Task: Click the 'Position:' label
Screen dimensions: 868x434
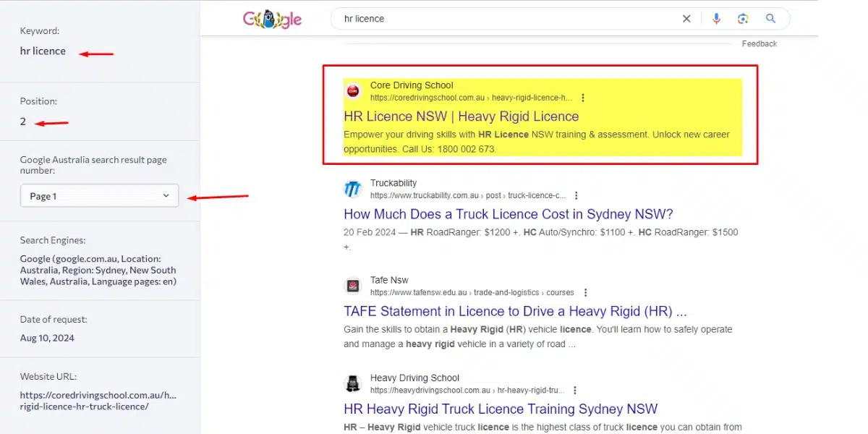Action: click(x=38, y=101)
